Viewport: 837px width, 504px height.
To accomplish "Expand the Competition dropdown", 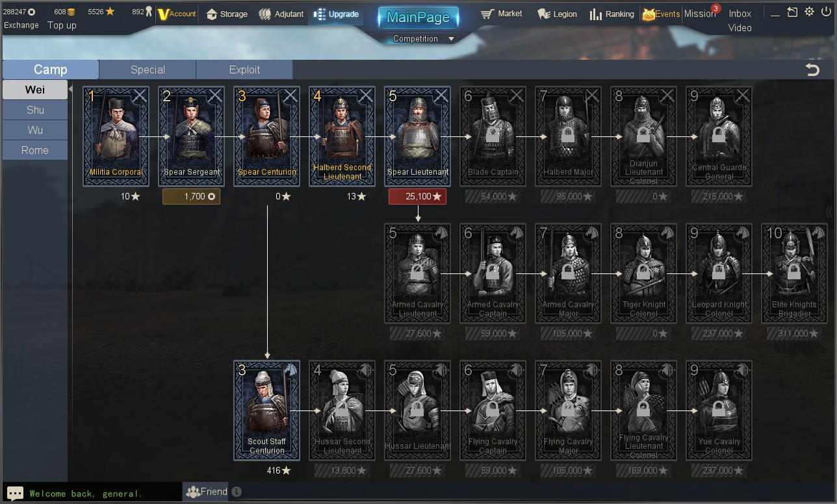I will point(452,39).
